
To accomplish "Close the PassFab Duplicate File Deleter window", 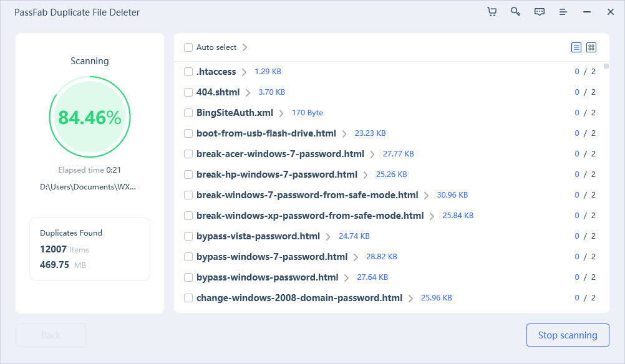I will (610, 12).
